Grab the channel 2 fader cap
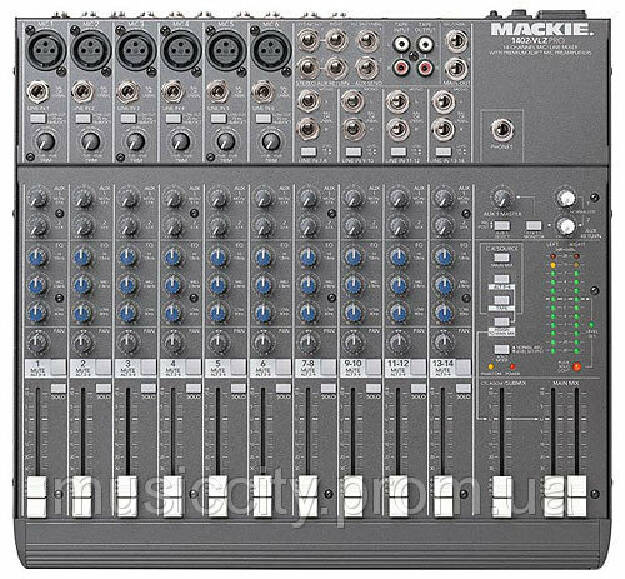625x579 pixels. click(82, 496)
